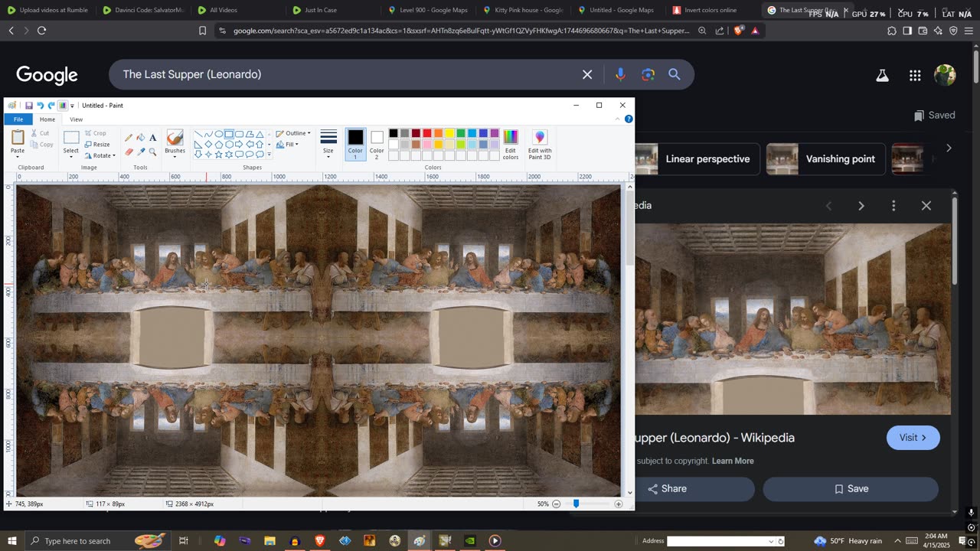Select the Text tool in Paint

[152, 138]
